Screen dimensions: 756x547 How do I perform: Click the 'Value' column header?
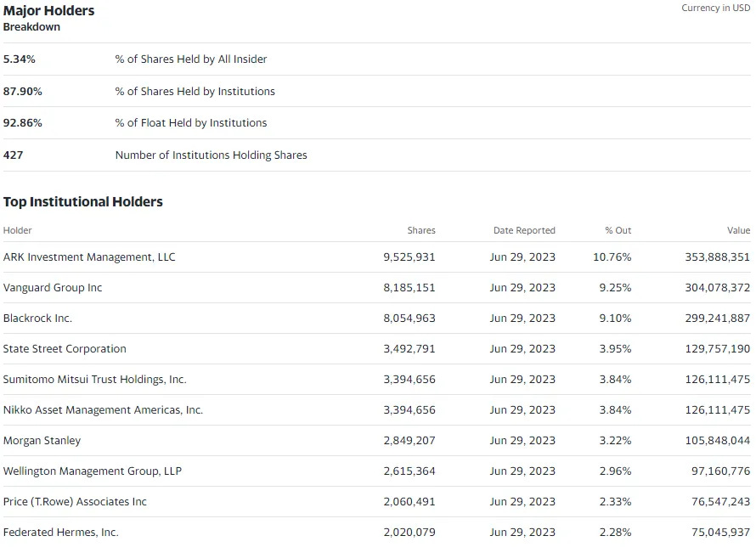pyautogui.click(x=739, y=230)
